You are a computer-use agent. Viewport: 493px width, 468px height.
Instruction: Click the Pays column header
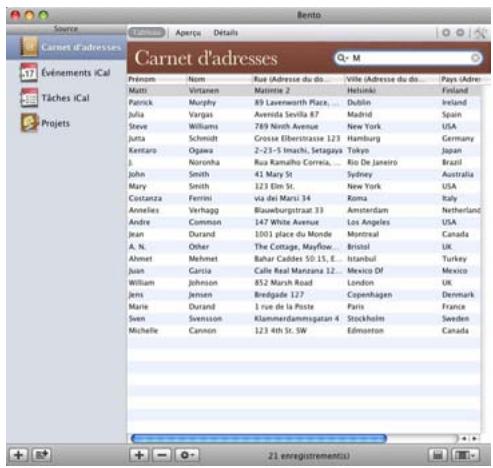[461, 79]
